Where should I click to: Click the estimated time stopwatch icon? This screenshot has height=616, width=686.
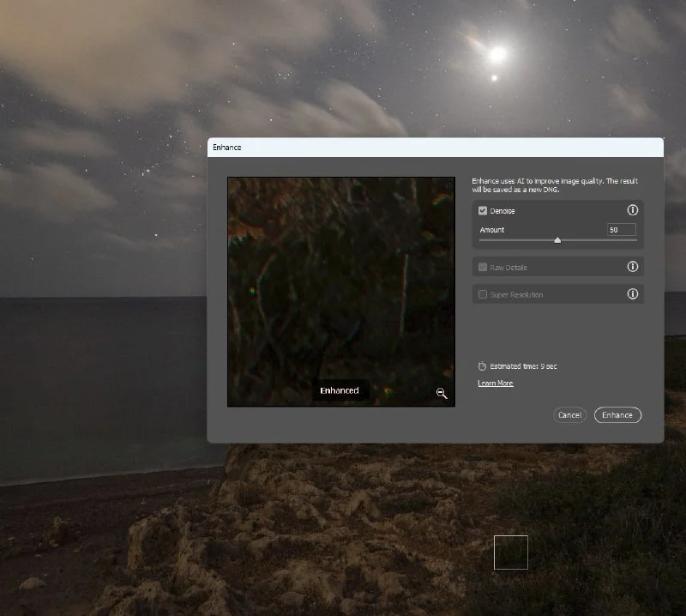[482, 366]
